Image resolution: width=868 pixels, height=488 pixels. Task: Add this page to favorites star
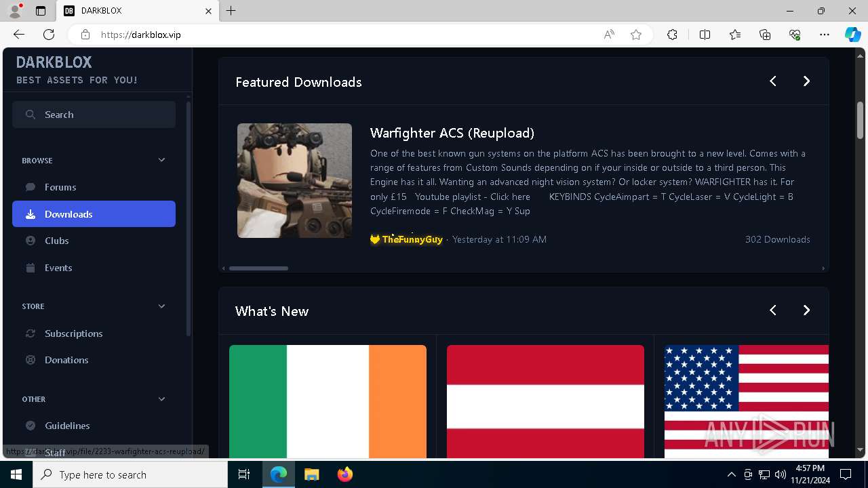coord(636,35)
